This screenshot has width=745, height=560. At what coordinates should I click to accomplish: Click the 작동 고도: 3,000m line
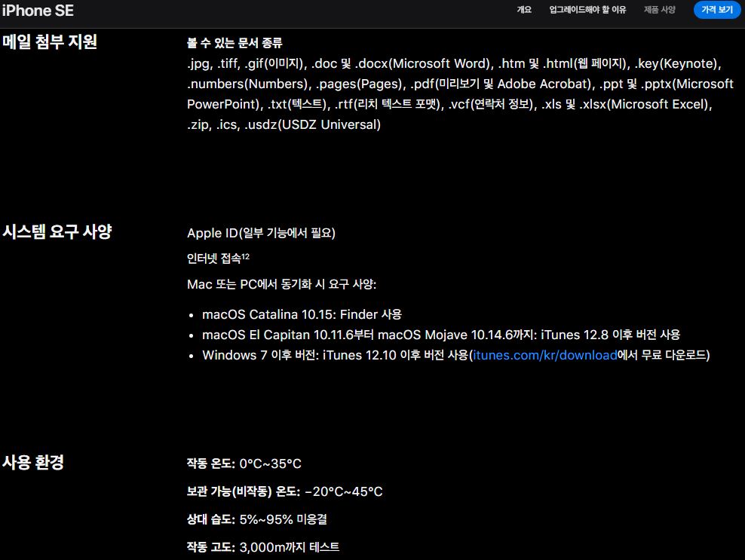tap(262, 547)
